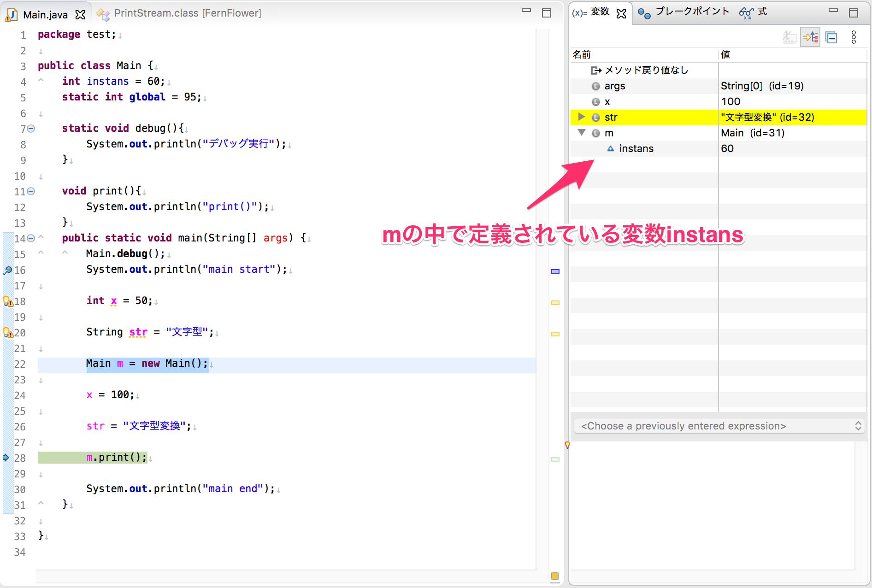Click the local variable icon beside args
Image resolution: width=872 pixels, height=588 pixels.
click(595, 86)
